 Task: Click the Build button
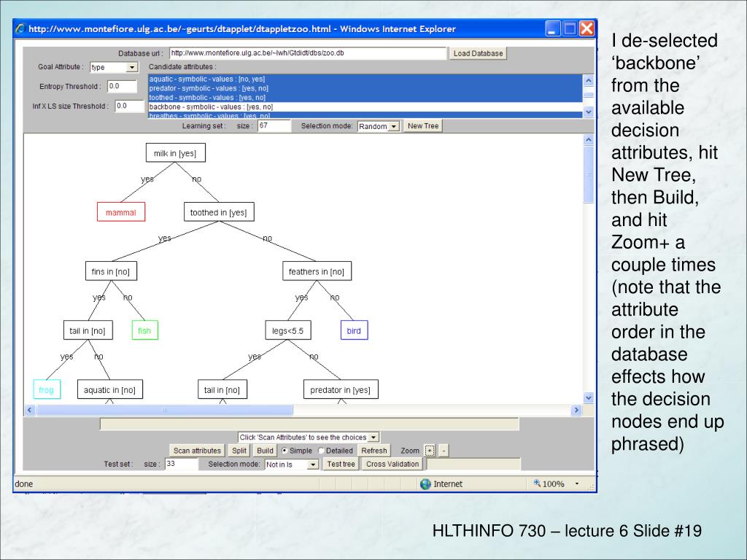(265, 451)
